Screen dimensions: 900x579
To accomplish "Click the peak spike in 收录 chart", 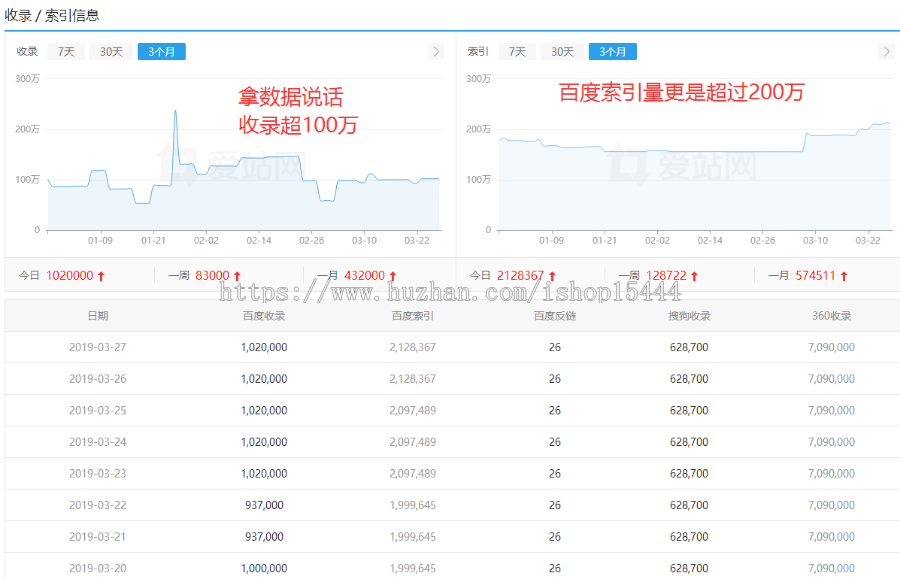I will [x=175, y=112].
